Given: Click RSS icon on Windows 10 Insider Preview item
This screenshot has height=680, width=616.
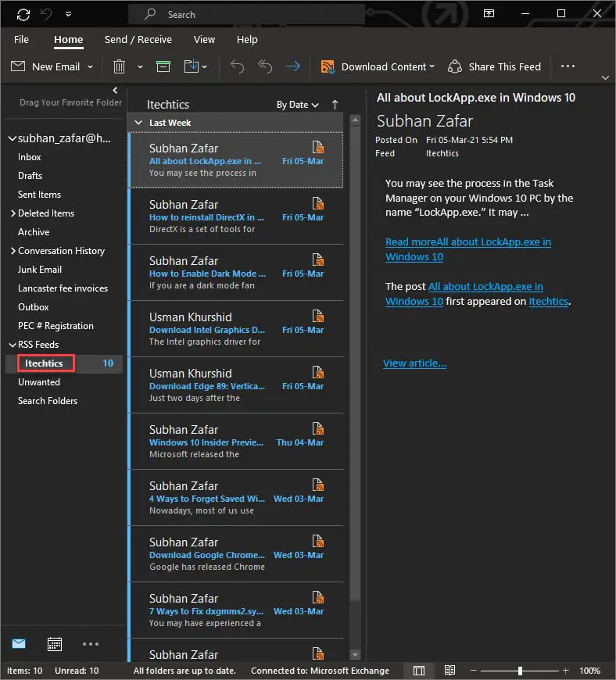Looking at the screenshot, I should point(318,429).
